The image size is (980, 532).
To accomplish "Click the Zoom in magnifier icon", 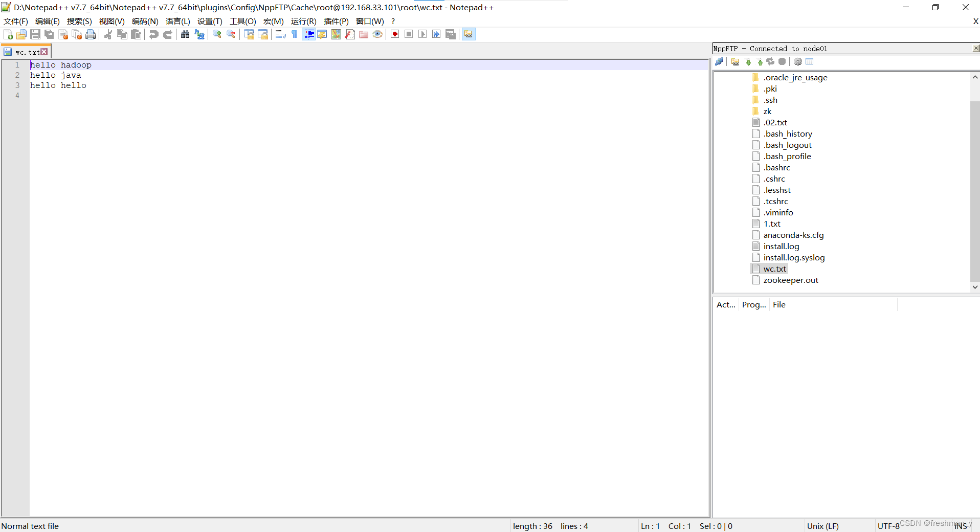I will point(217,34).
